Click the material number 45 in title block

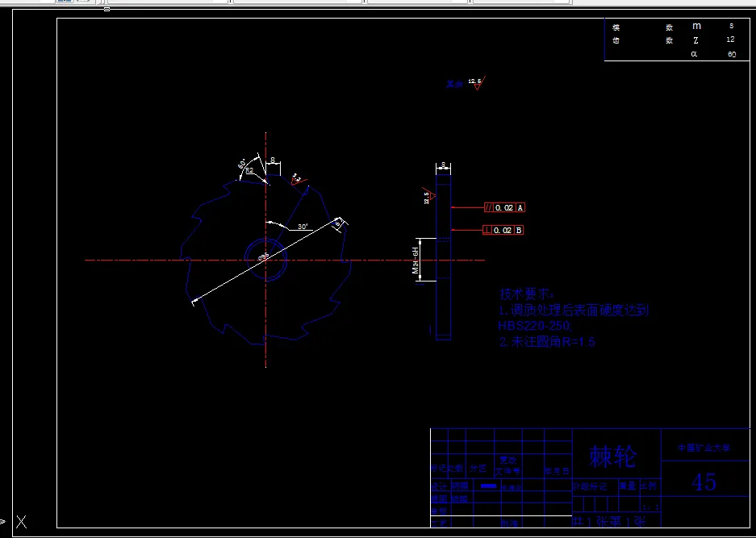(x=704, y=481)
